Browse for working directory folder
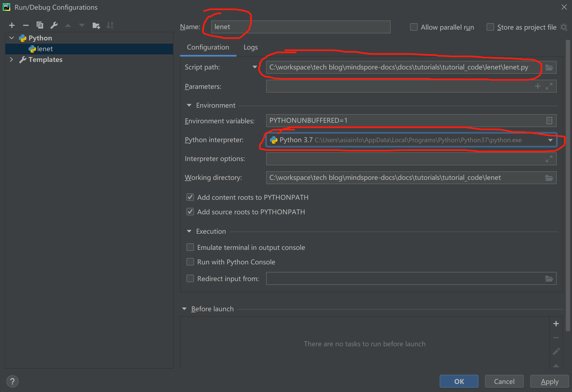Image resolution: width=572 pixels, height=392 pixels. (549, 178)
